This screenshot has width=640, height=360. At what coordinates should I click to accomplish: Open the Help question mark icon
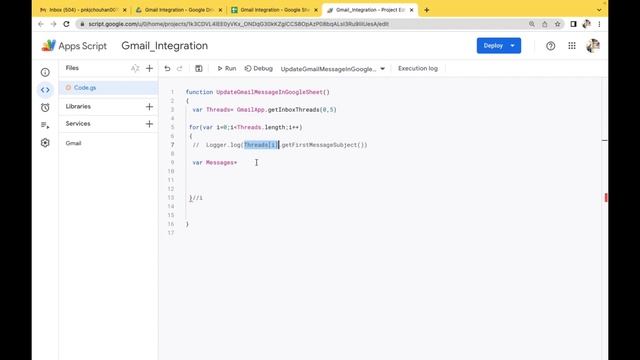pyautogui.click(x=550, y=46)
